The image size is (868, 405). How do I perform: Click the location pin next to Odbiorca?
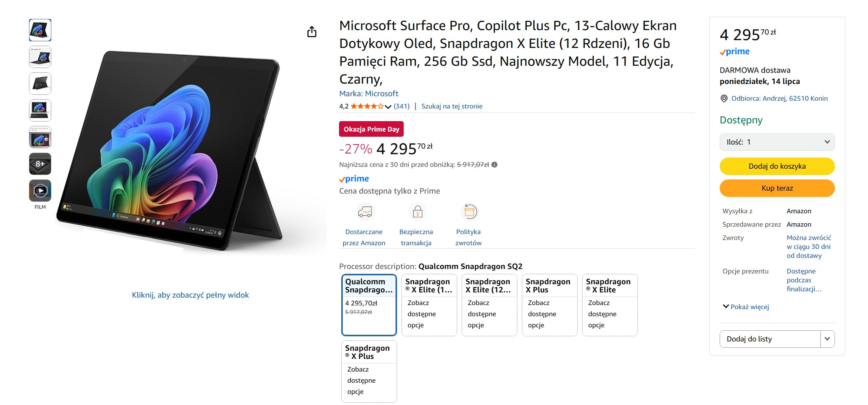[725, 98]
